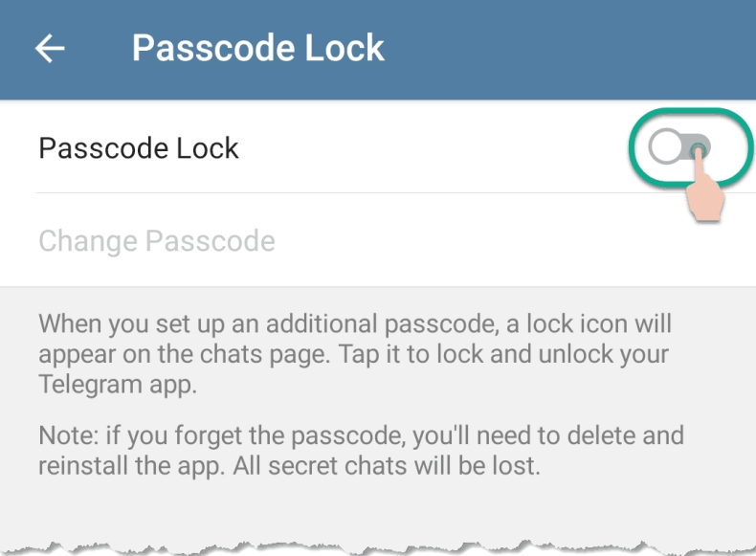Screen dimensions: 756x556
Task: Go back using the left arrow icon
Action: pyautogui.click(x=50, y=49)
